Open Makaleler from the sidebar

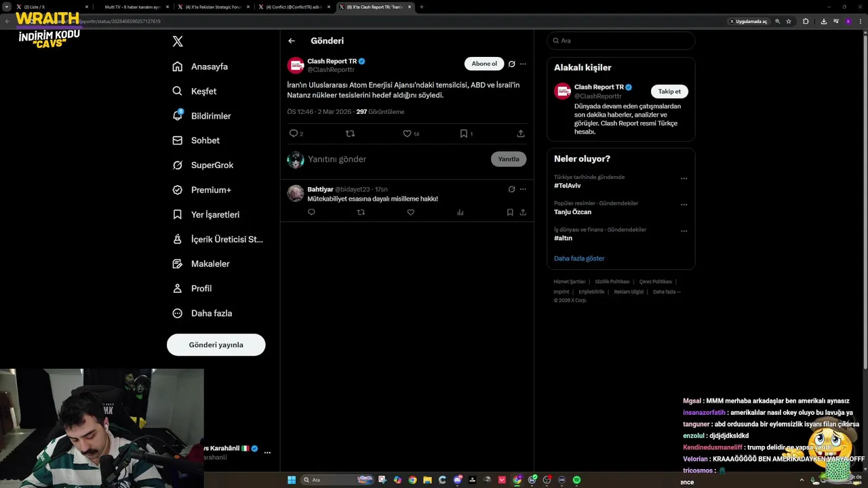click(x=201, y=264)
